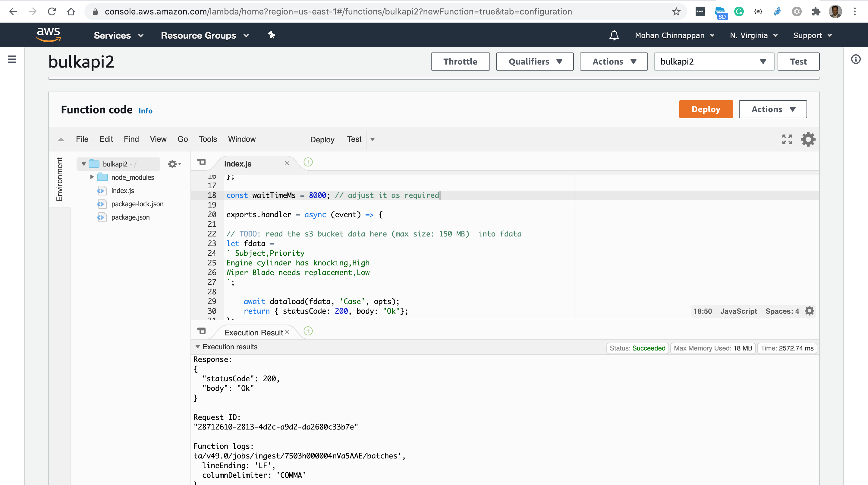Open the Go menu in the editor
Screen dimensions: 868x485
point(183,139)
